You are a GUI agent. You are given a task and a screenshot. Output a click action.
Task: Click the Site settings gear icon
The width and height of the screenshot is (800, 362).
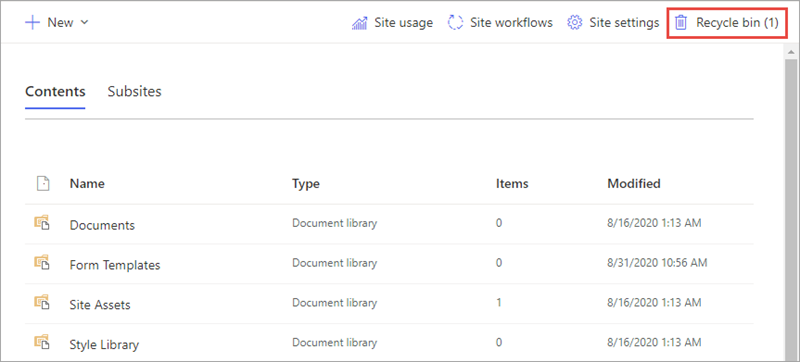(x=575, y=23)
